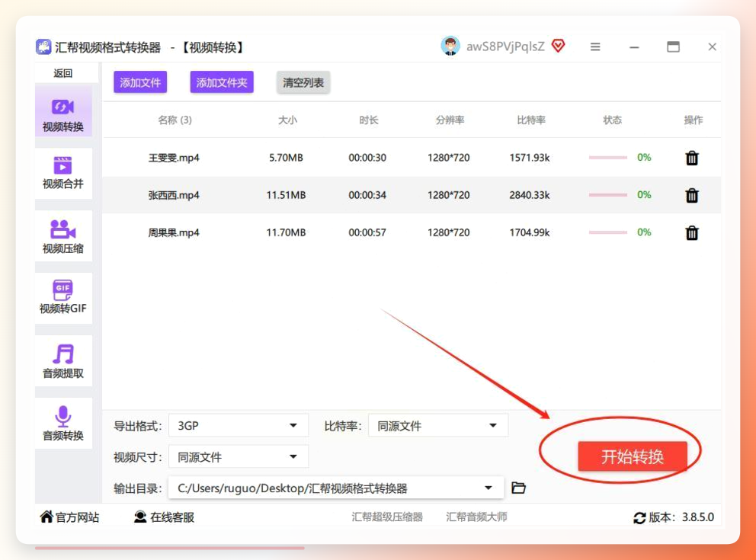Select the 王雯雯.mp4 file row
This screenshot has height=560, width=756.
412,158
